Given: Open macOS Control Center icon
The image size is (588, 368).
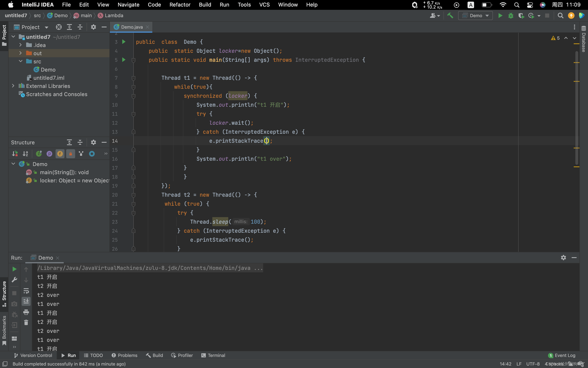Looking at the screenshot, I should 530,5.
